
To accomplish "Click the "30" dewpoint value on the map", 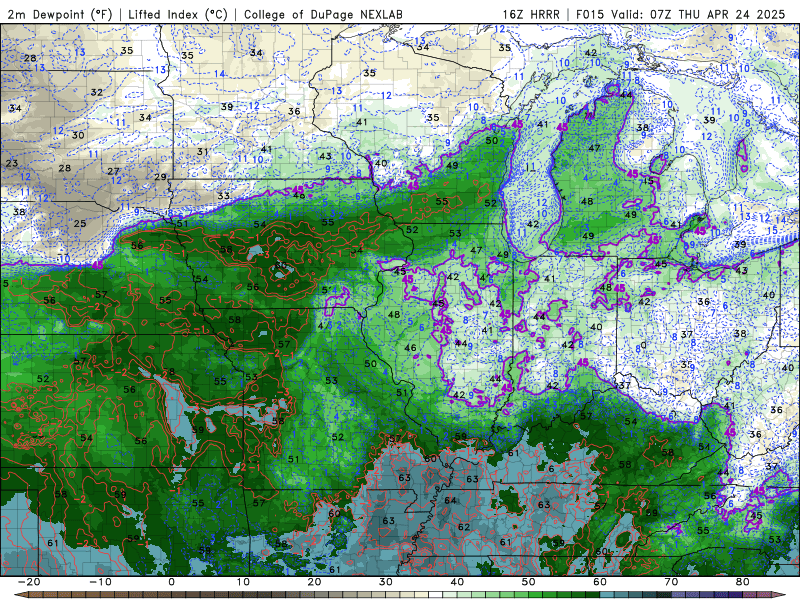I will coord(78,135).
